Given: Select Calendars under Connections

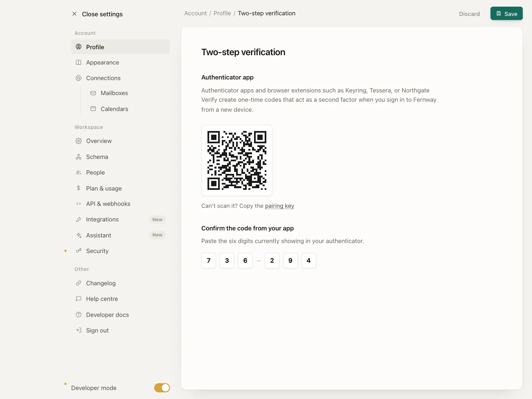Looking at the screenshot, I should pyautogui.click(x=128, y=109).
